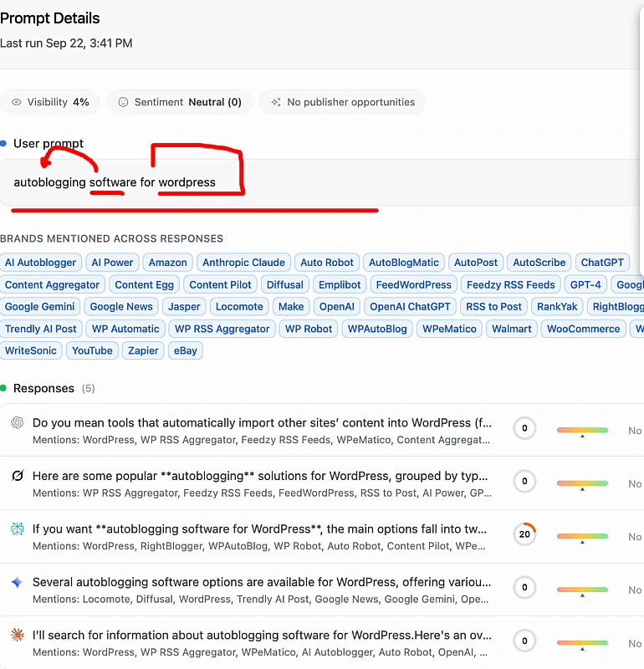Select the WP Robot brand tag
This screenshot has width=644, height=669.
tap(309, 329)
